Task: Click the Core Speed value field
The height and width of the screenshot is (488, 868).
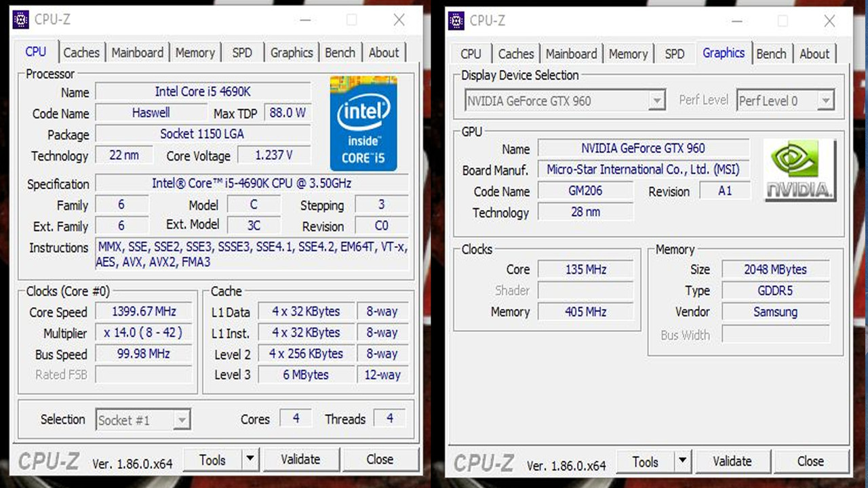Action: (143, 312)
